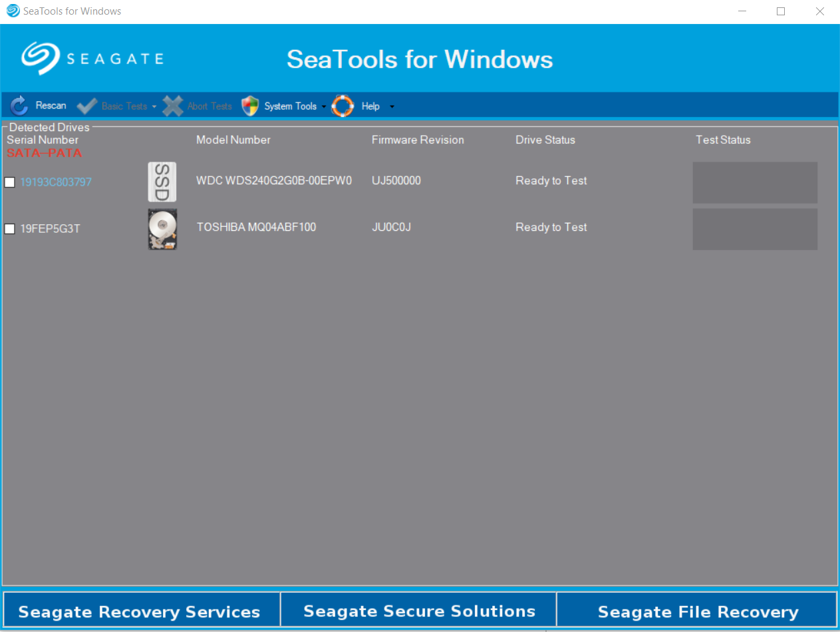Open the System Tools dropdown arrow
This screenshot has width=840, height=632.
click(x=324, y=106)
